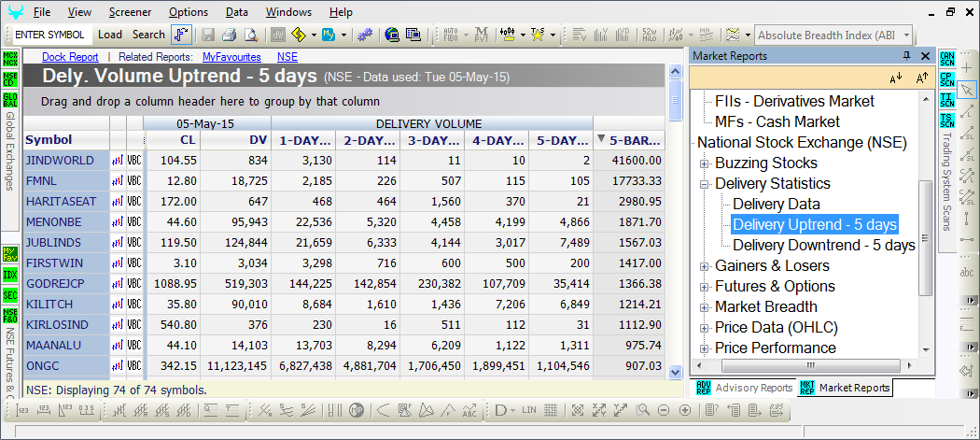Viewport: 980px width, 440px height.
Task: Open the SEC sidebar icon
Action: 10,295
